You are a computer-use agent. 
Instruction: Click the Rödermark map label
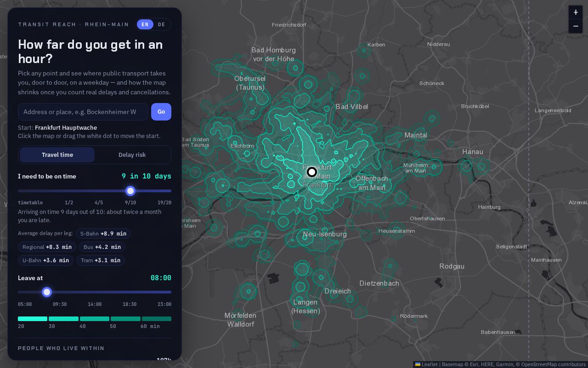414,316
